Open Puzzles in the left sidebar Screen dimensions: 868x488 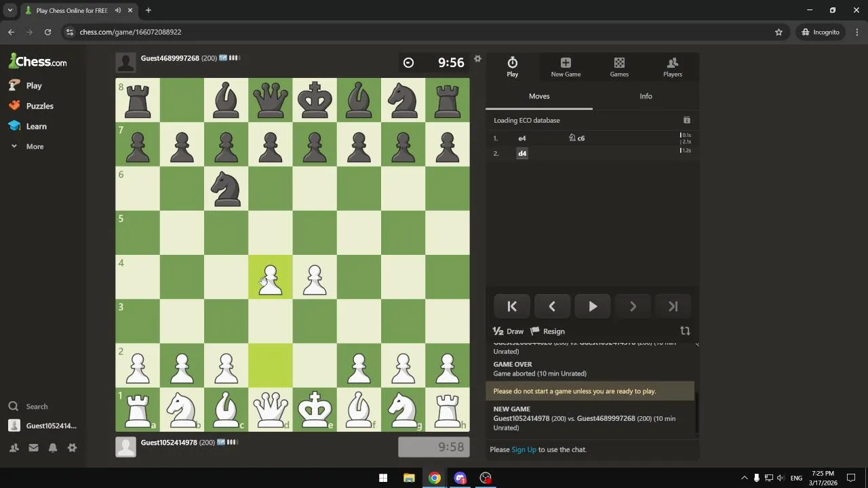pos(31,106)
